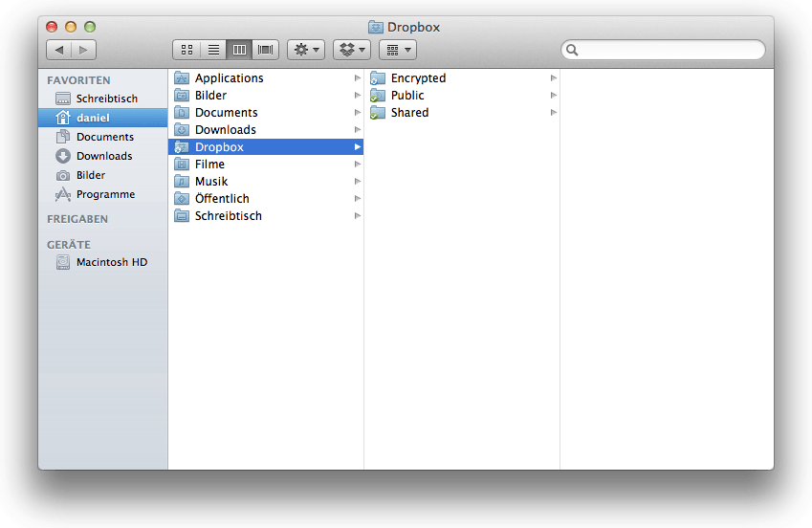Select the Downloads folder in the column
Image resolution: width=812 pixels, height=528 pixels.
(x=266, y=129)
